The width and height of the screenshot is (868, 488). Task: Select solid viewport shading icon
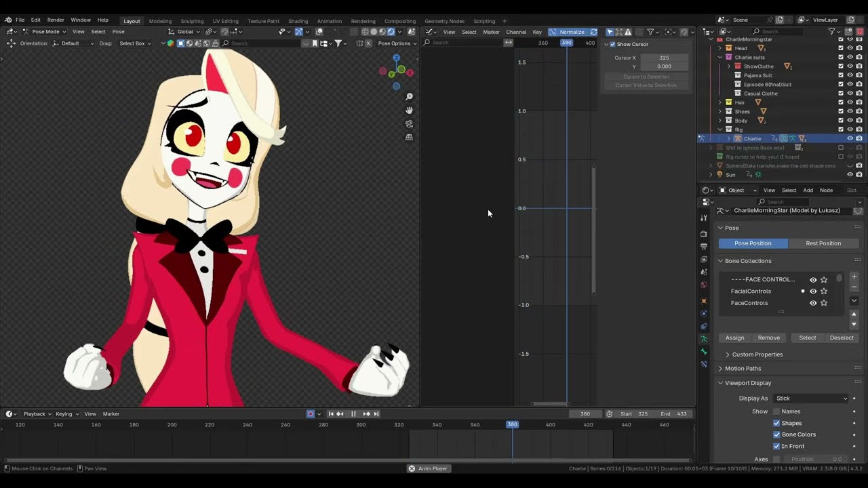[374, 32]
